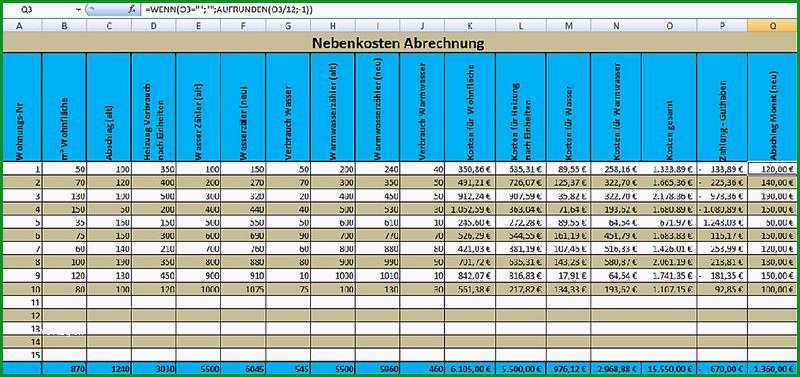The height and width of the screenshot is (377, 800).
Task: Select cell with 671,97 € total cost
Action: [669, 222]
